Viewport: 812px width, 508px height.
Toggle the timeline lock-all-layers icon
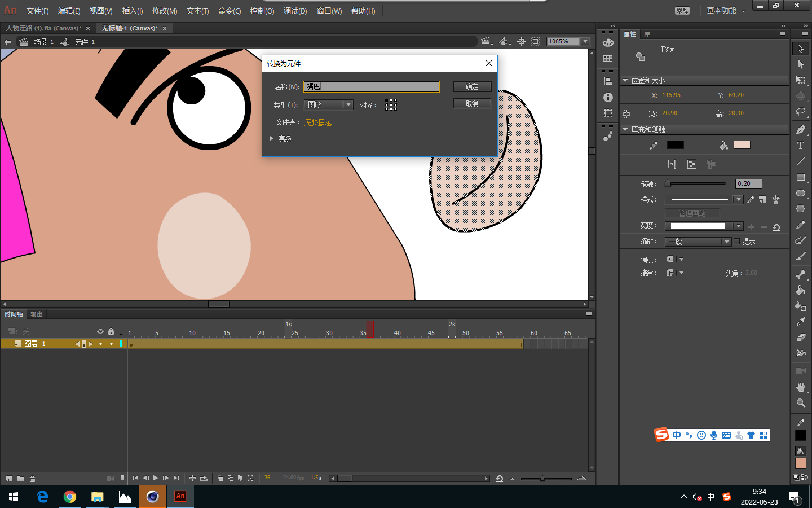coord(111,331)
